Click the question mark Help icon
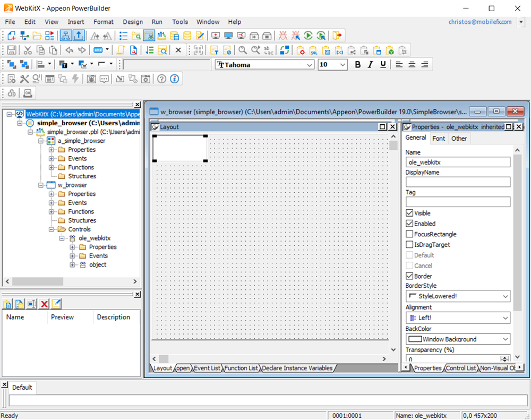The image size is (531, 420). pos(161,79)
